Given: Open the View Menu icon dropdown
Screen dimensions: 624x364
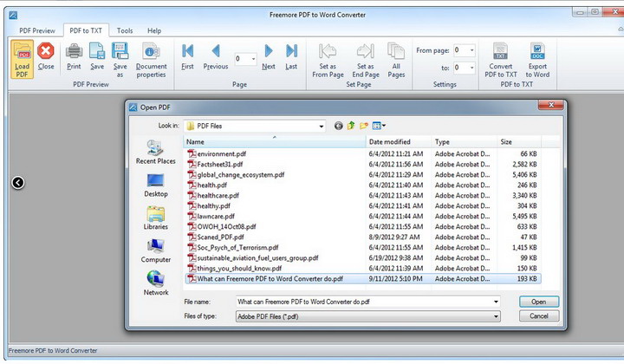Looking at the screenshot, I should point(379,127).
